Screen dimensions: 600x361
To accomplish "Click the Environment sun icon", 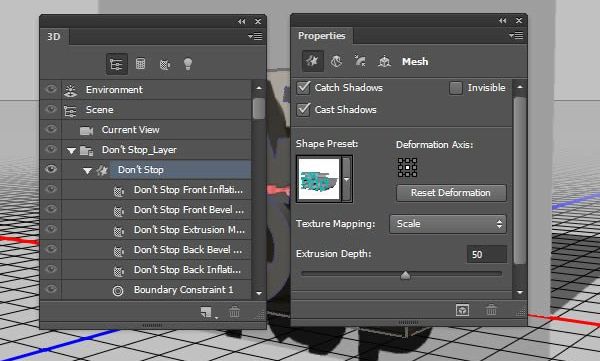I will pyautogui.click(x=70, y=90).
